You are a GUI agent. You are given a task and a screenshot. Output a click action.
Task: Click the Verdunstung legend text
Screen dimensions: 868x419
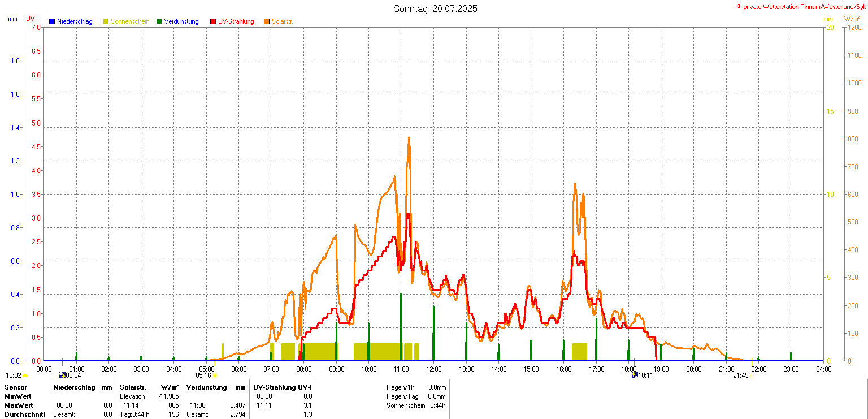[181, 21]
